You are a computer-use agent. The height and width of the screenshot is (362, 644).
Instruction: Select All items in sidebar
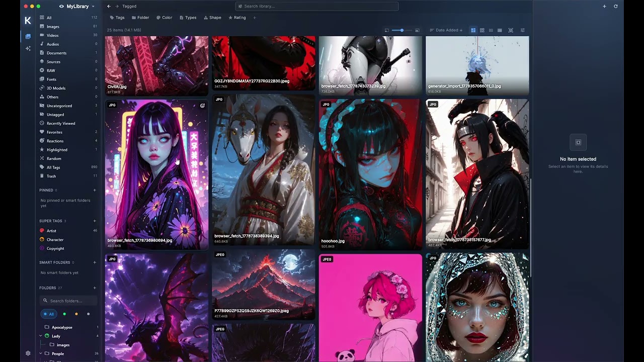click(68, 18)
